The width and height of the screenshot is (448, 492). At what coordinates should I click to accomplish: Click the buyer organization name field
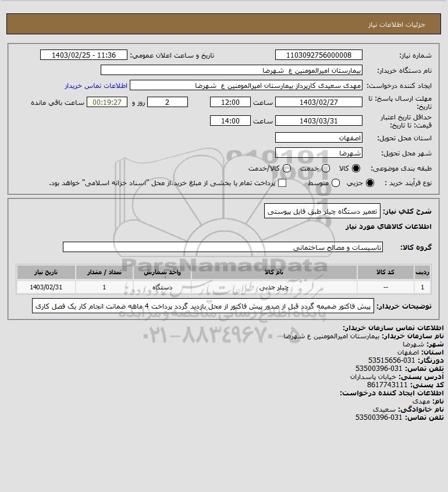pos(232,70)
